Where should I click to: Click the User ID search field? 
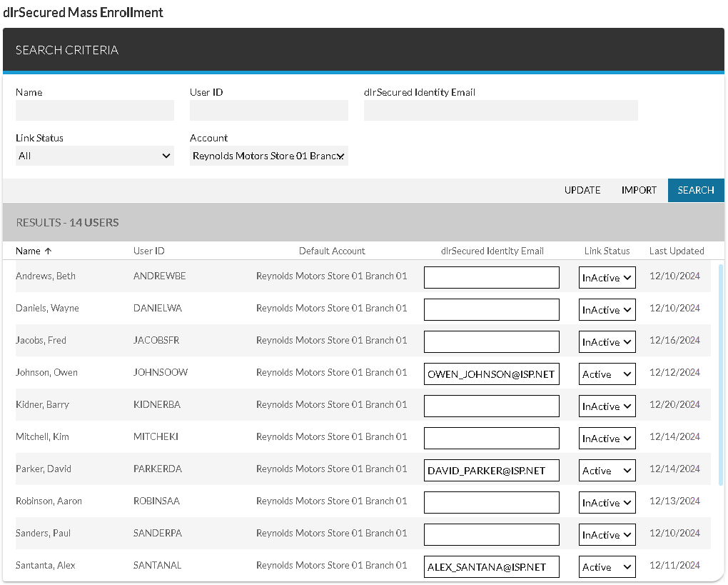[269, 111]
